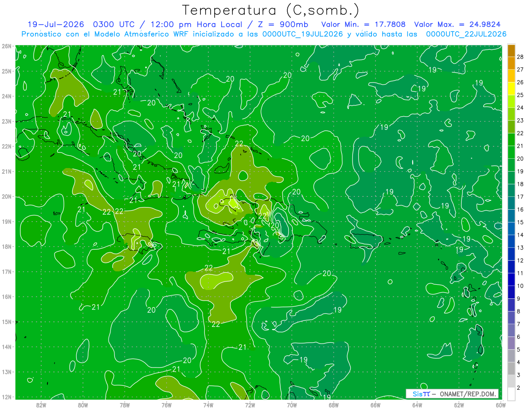Click the SisTT ONAMET/REP.DOM. logo box

[x=452, y=394]
